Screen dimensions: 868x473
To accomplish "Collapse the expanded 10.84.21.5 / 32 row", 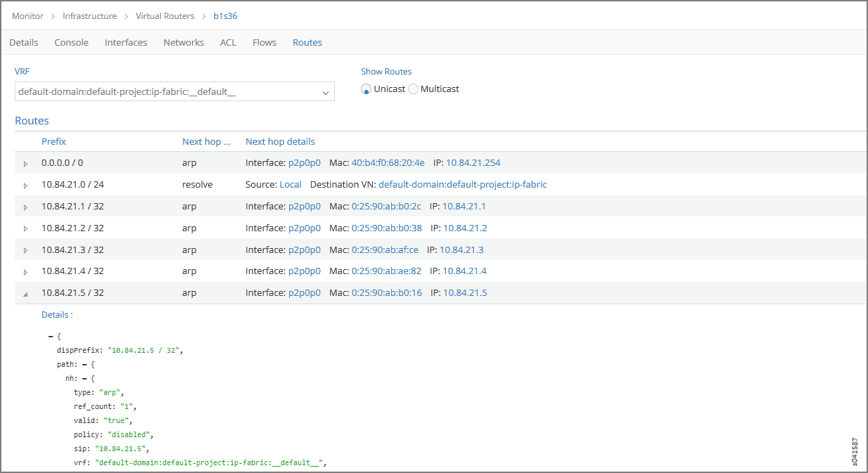I will click(26, 294).
